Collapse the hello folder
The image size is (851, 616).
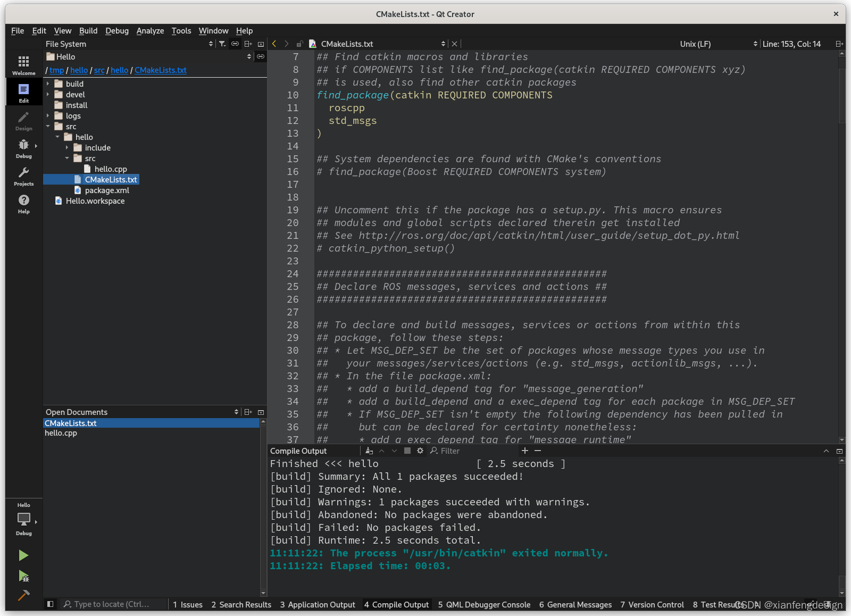pos(57,137)
